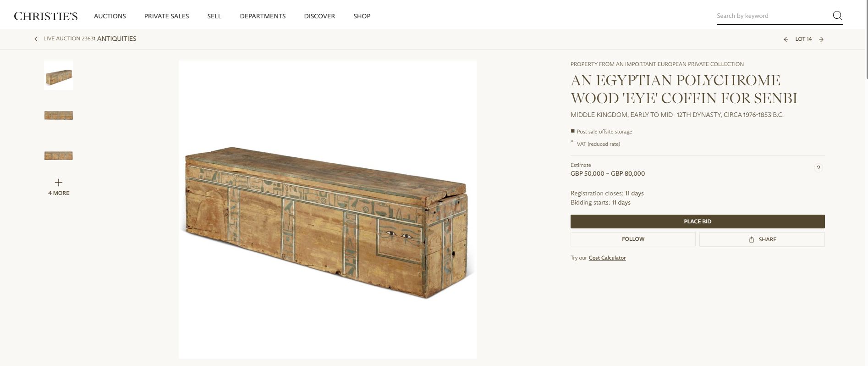The width and height of the screenshot is (868, 366).
Task: Open estimate help question mark icon
Action: tap(818, 168)
